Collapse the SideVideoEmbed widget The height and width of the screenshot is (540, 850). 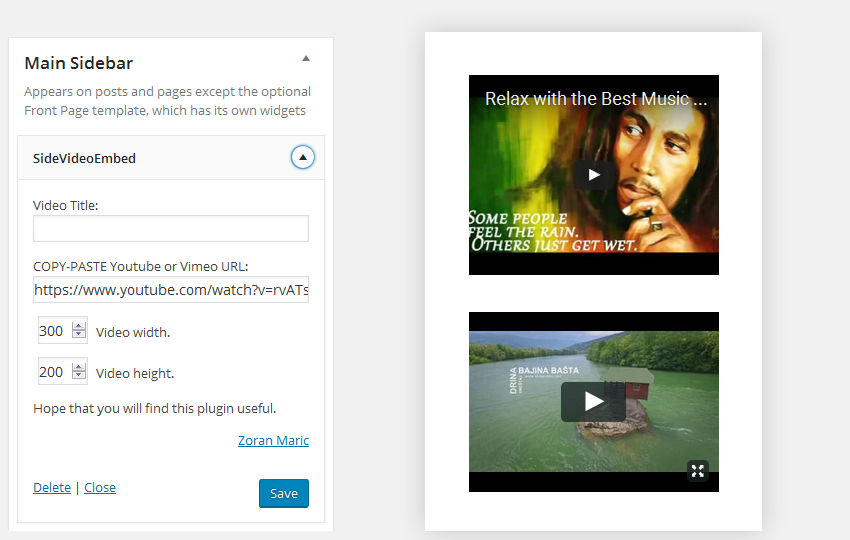click(x=302, y=157)
